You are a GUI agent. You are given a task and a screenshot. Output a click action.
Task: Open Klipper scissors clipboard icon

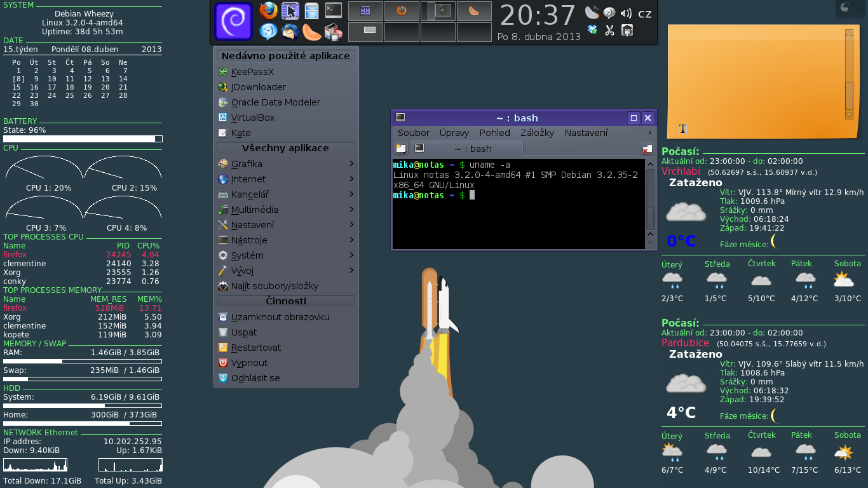point(609,30)
